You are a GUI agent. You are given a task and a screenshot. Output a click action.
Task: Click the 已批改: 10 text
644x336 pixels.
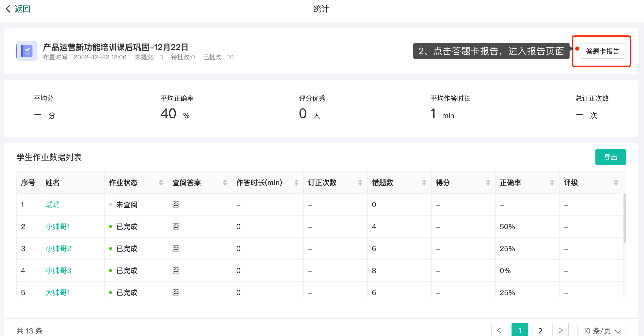[218, 57]
